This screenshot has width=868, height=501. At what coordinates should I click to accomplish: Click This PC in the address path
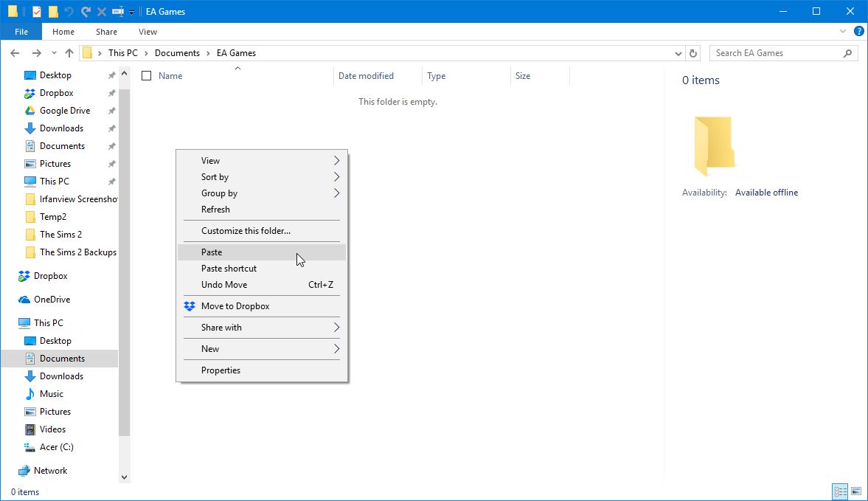[x=123, y=53]
